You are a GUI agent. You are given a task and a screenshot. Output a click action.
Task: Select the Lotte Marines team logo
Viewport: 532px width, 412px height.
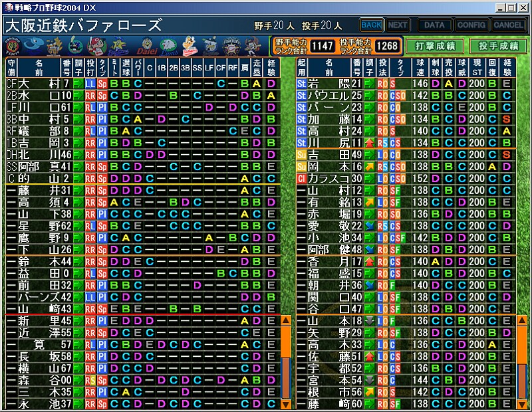[210, 46]
